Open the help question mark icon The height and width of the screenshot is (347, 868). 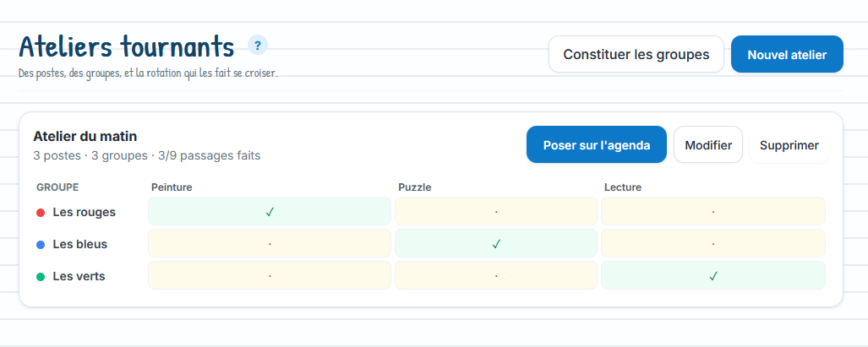pyautogui.click(x=258, y=46)
